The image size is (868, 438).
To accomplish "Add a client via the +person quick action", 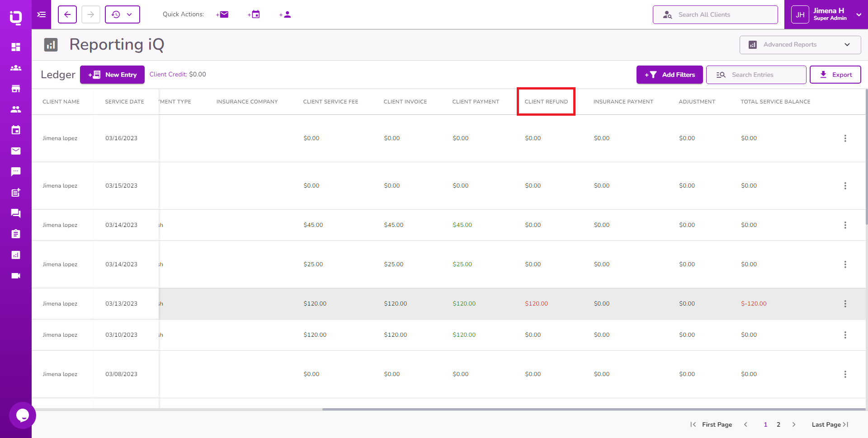I will point(285,14).
